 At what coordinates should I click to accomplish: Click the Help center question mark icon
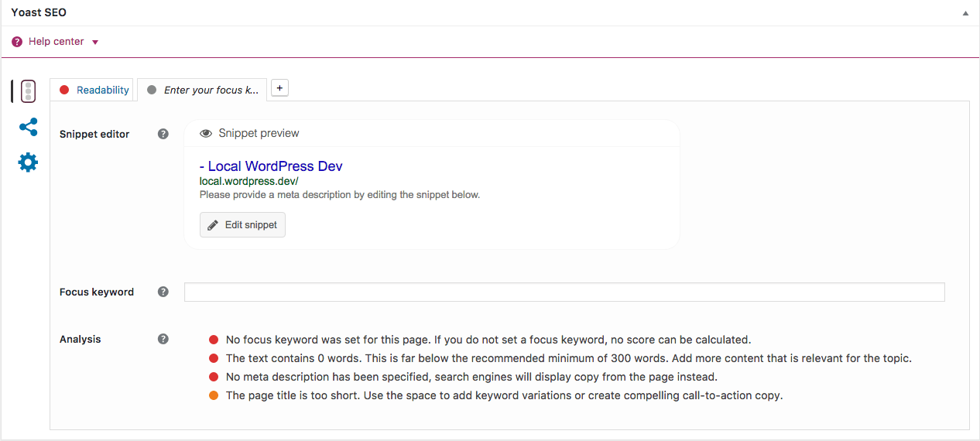pyautogui.click(x=17, y=42)
